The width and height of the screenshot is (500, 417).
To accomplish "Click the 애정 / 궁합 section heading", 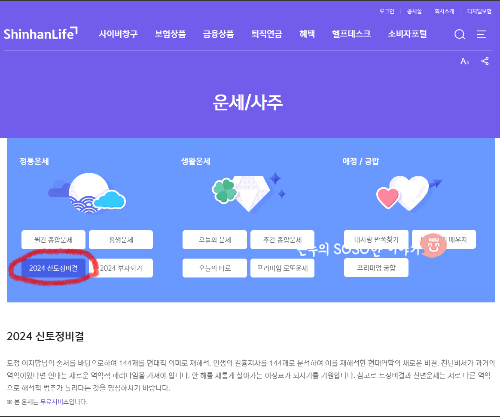I will point(361,161).
